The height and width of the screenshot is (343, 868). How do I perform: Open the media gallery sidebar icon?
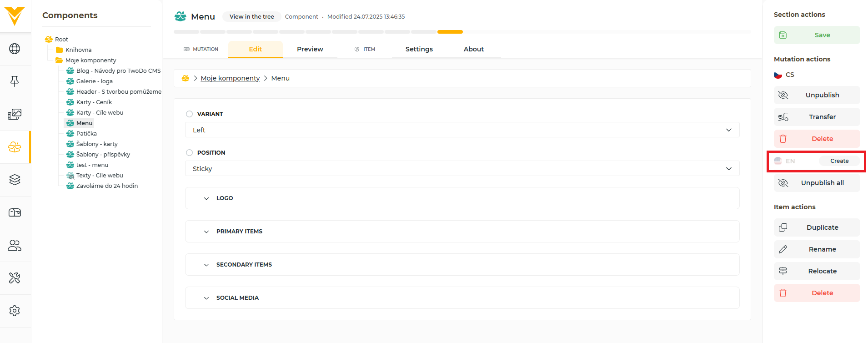tap(15, 114)
